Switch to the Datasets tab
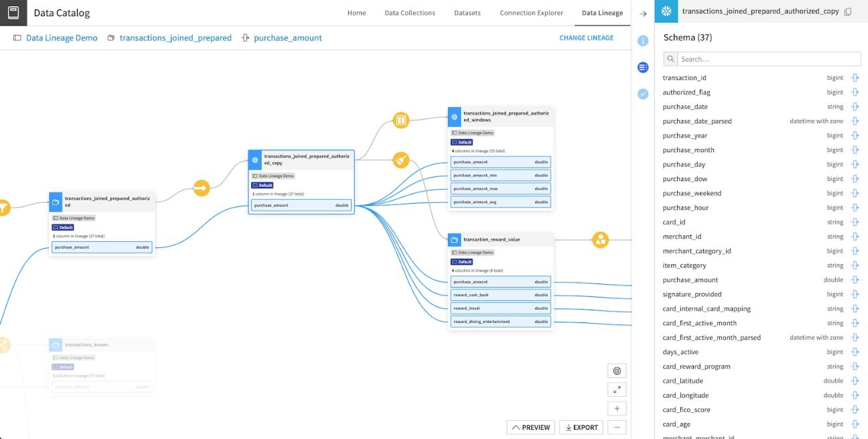 point(467,13)
